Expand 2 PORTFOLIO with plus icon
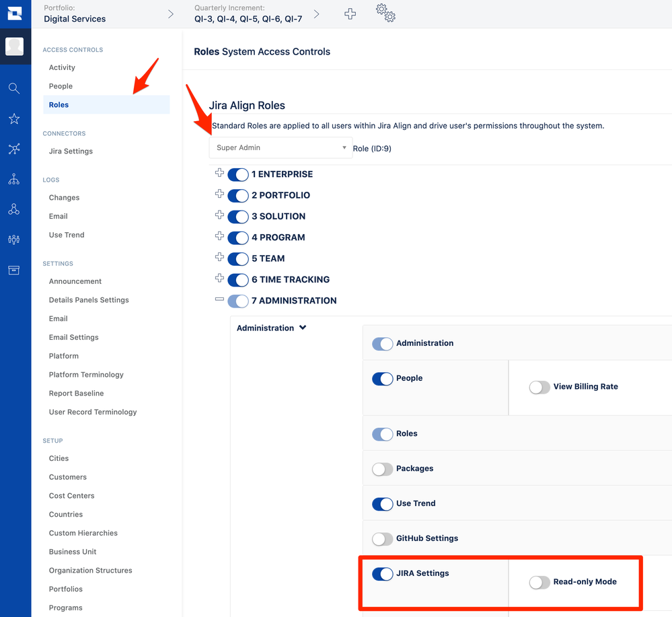The height and width of the screenshot is (617, 672). tap(219, 194)
